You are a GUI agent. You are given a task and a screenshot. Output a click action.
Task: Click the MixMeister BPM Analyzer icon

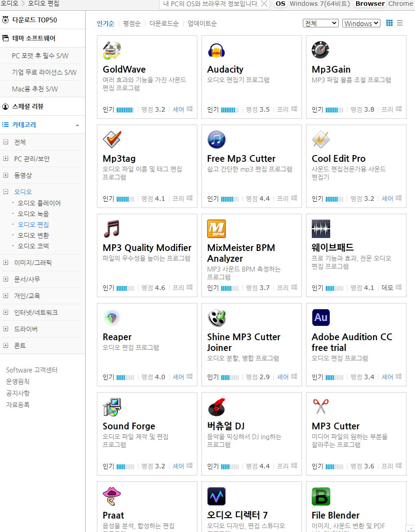click(216, 229)
